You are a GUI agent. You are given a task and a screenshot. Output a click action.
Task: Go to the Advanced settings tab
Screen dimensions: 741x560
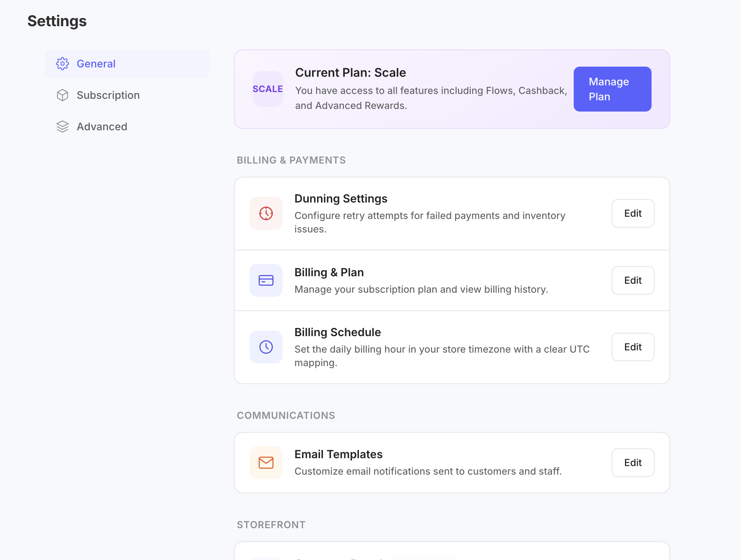(x=128, y=127)
